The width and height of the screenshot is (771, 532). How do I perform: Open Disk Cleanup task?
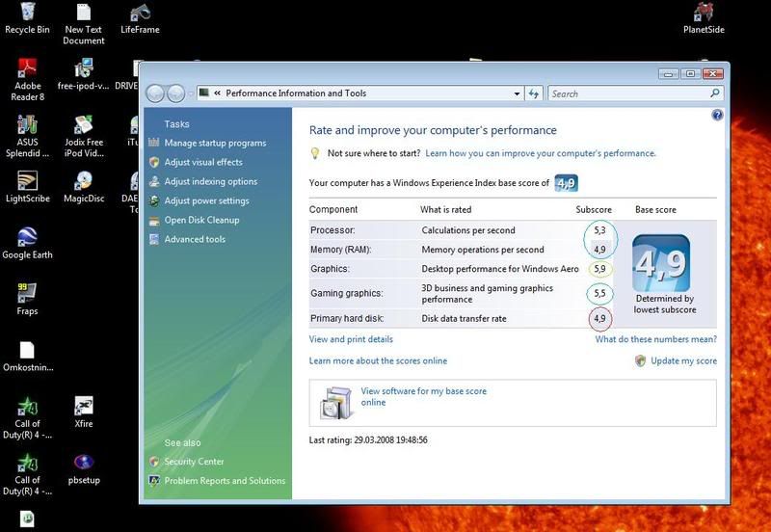[201, 221]
